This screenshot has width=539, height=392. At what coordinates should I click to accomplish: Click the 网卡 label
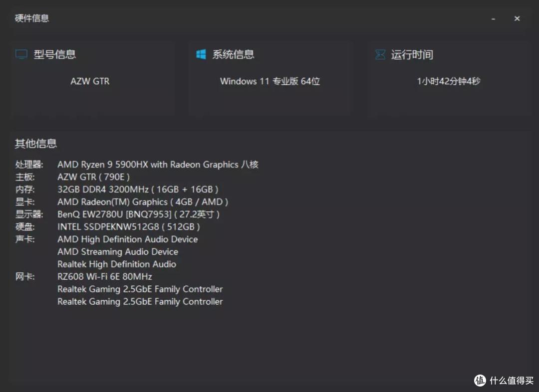[25, 277]
